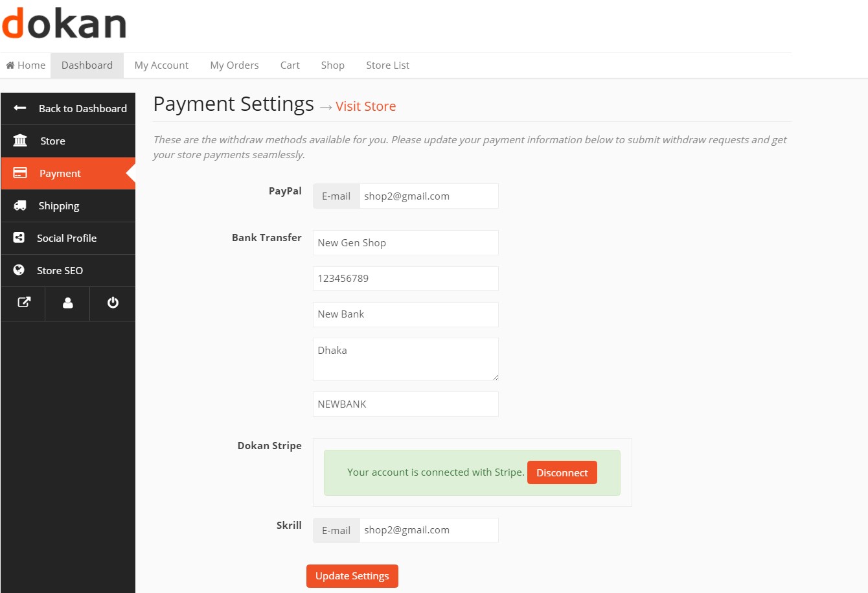This screenshot has height=593, width=868.
Task: Click the Bank Transfer label
Action: point(266,238)
